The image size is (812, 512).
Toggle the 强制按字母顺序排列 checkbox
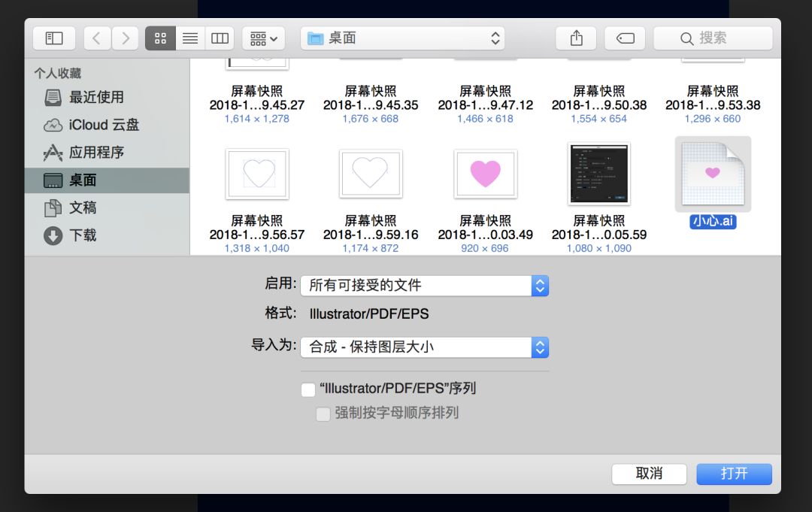click(323, 414)
